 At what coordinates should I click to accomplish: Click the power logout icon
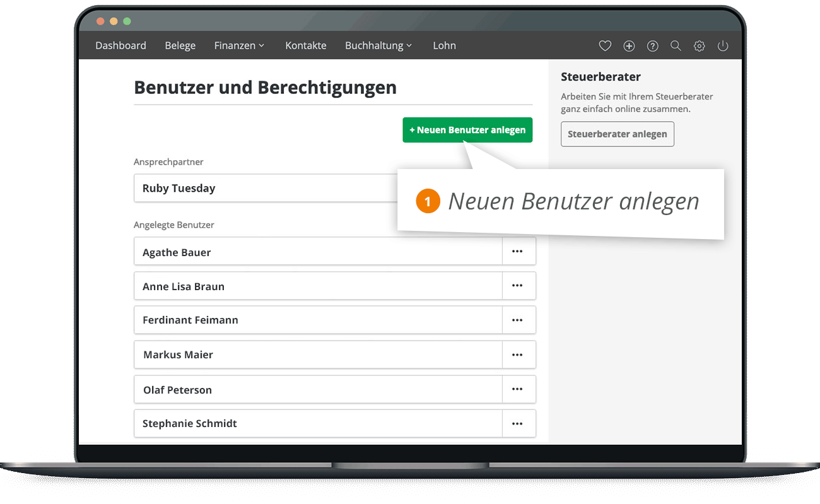(723, 46)
